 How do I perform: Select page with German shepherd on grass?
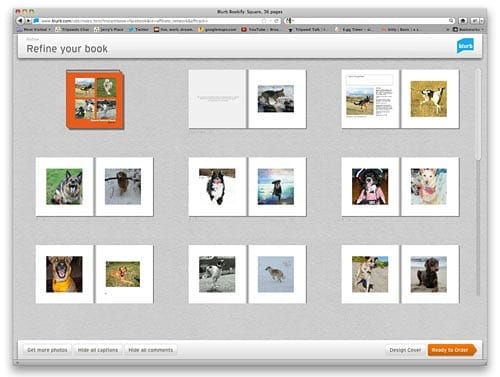(64, 187)
